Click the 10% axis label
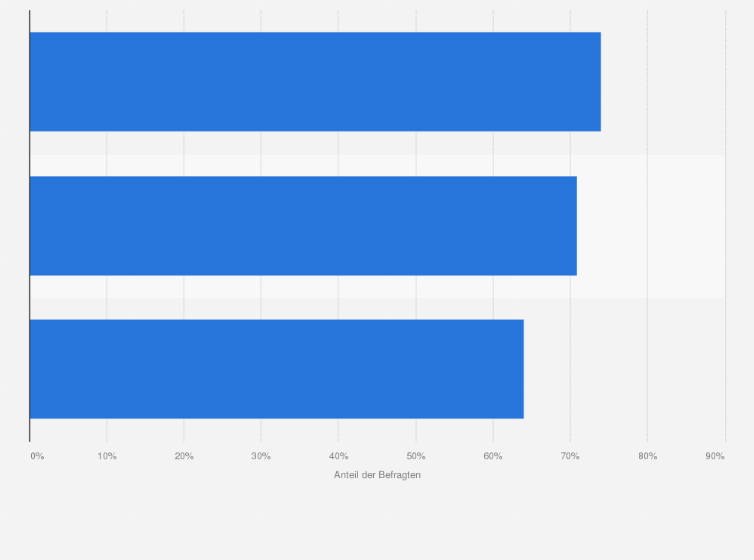The height and width of the screenshot is (560, 754). click(x=107, y=456)
